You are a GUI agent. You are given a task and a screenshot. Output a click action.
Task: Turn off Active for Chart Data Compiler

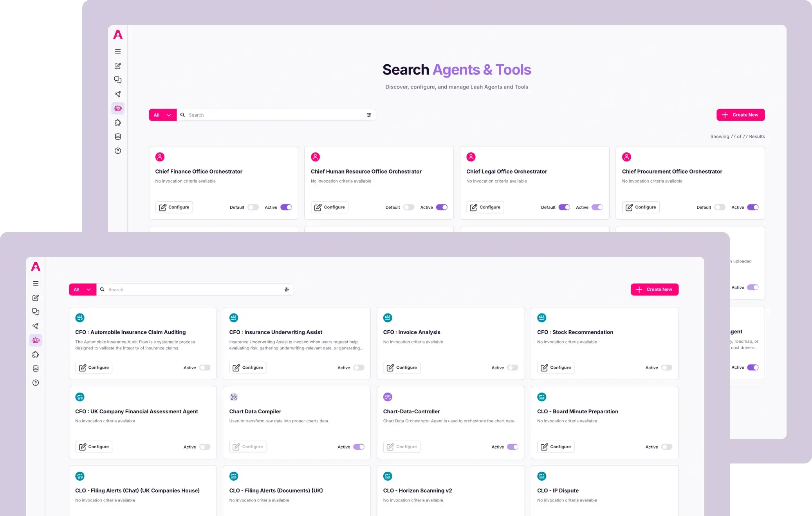[359, 447]
